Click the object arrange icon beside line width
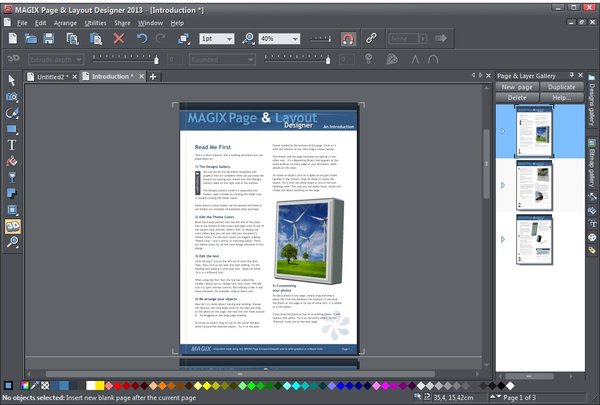 click(x=184, y=39)
